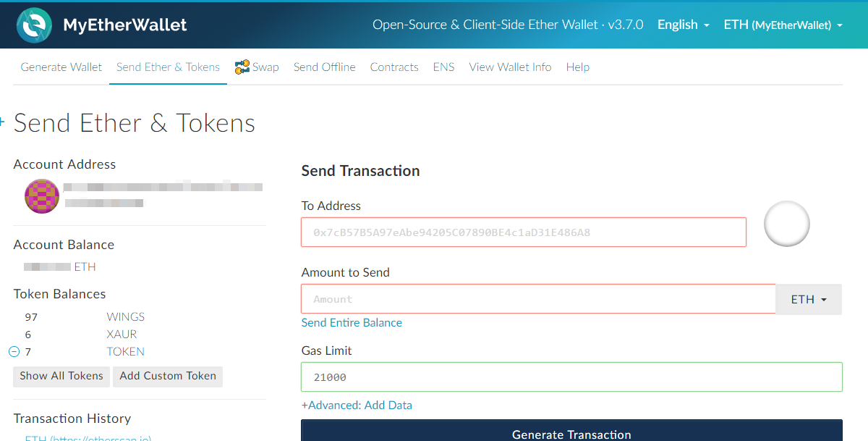Click the blurred ETH account balance value
Image resolution: width=868 pixels, height=441 pixels.
click(x=47, y=267)
